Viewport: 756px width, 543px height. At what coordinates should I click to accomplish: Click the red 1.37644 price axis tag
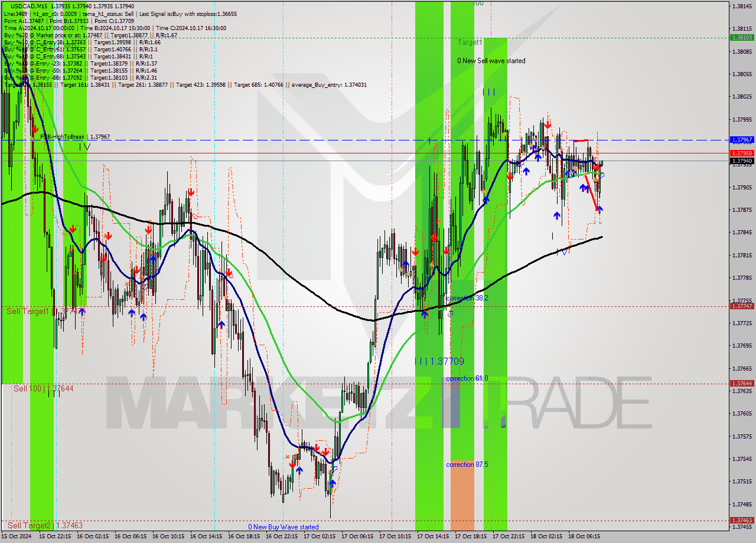(x=742, y=384)
